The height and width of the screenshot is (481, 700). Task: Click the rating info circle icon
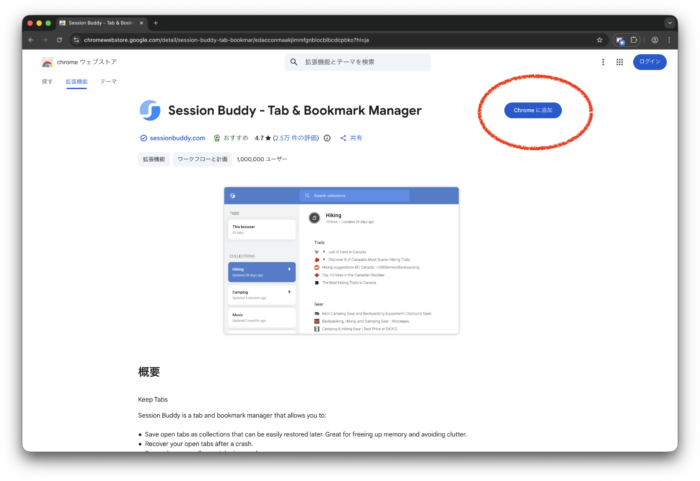coord(327,138)
